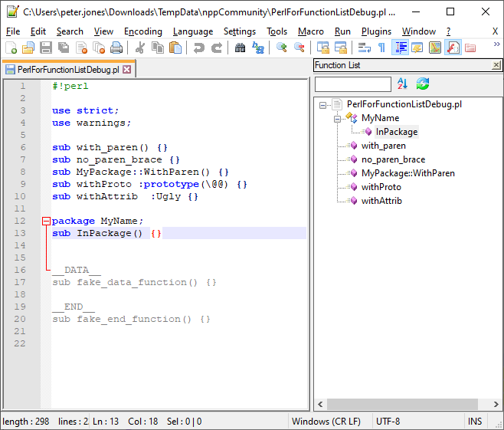Viewport: 504px width, 430px height.
Task: Click the Zoom Out magnifier icon
Action: 299,48
